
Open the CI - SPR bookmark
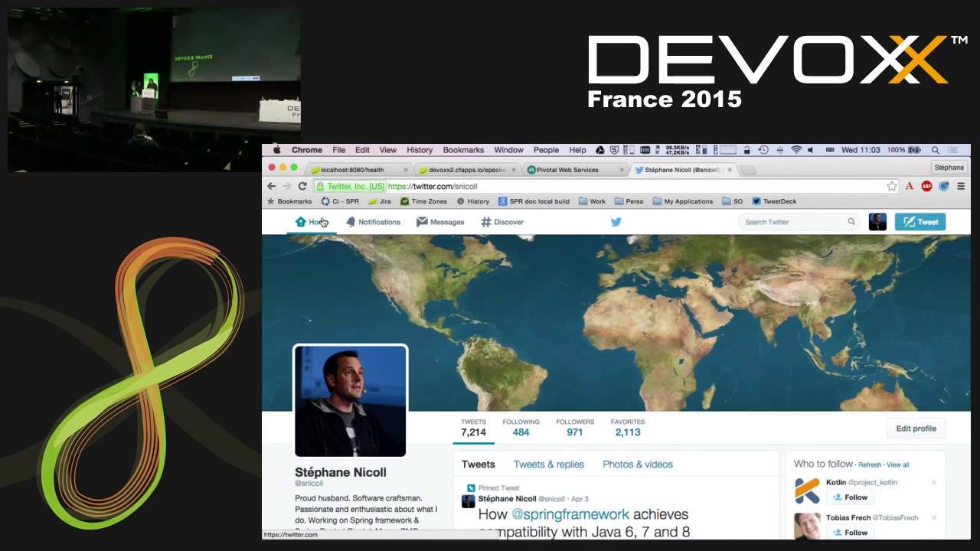pyautogui.click(x=340, y=201)
